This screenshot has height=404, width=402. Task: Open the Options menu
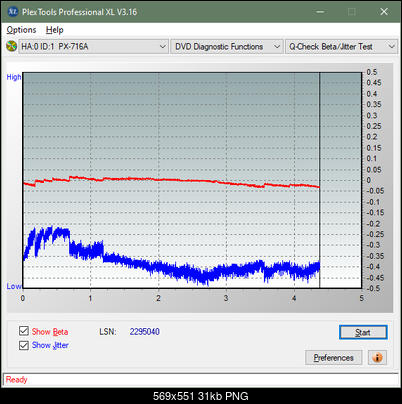[21, 30]
